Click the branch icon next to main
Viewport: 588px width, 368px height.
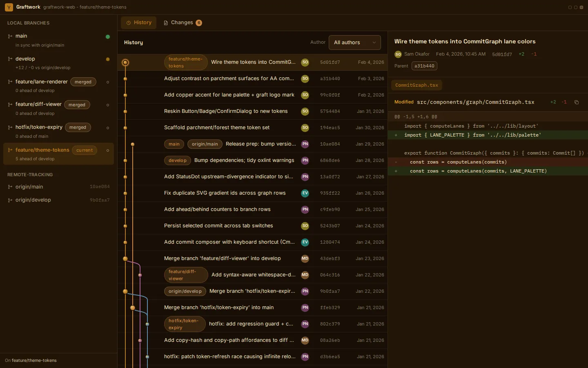click(10, 36)
